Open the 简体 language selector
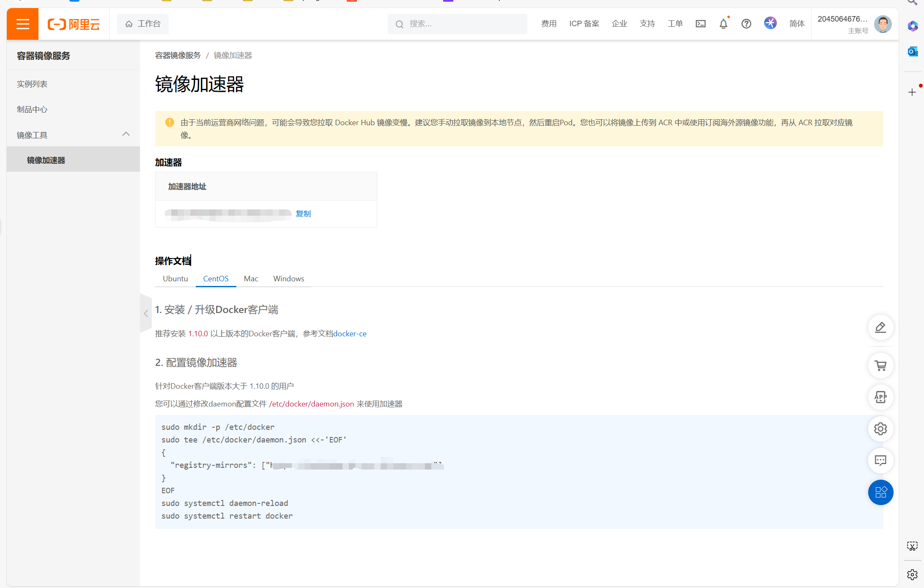The image size is (924, 588). 797,24
